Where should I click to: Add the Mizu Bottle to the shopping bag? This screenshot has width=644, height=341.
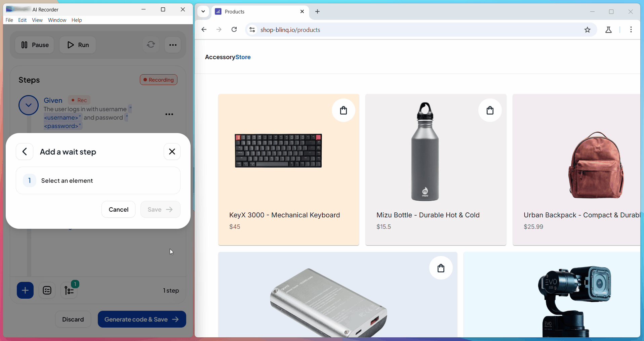click(x=490, y=110)
